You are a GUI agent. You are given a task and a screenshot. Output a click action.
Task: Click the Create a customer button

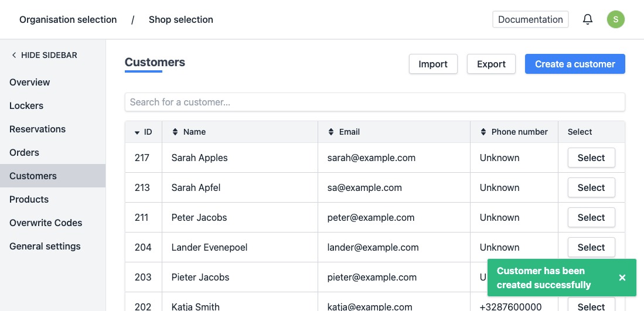(x=574, y=64)
